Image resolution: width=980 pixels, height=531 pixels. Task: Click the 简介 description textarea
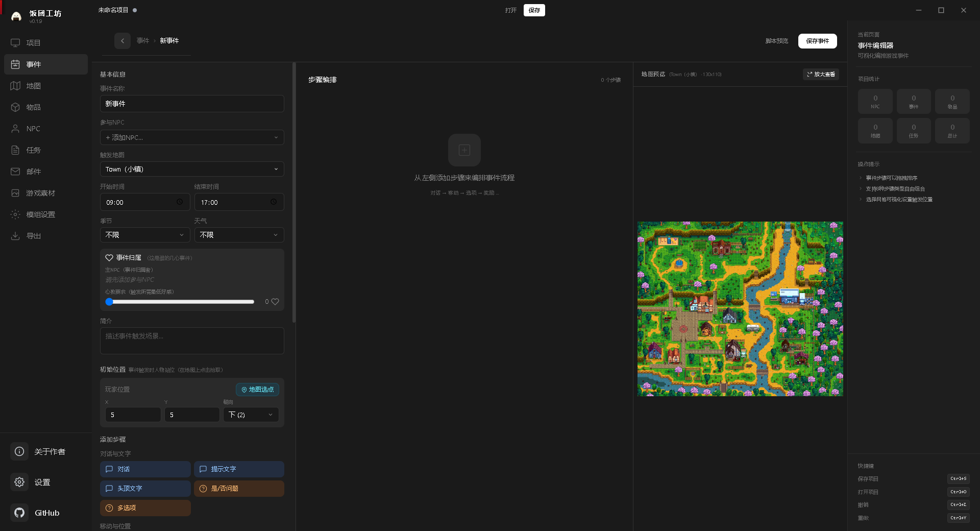point(192,341)
